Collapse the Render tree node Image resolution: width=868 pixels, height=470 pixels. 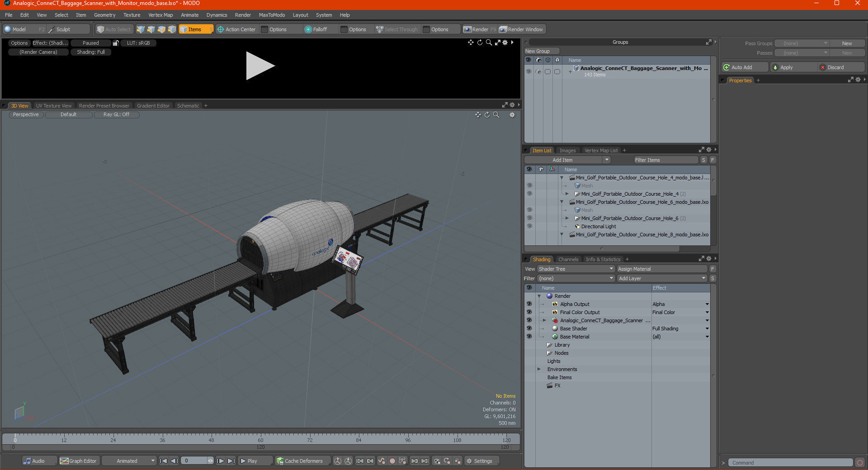pos(539,296)
